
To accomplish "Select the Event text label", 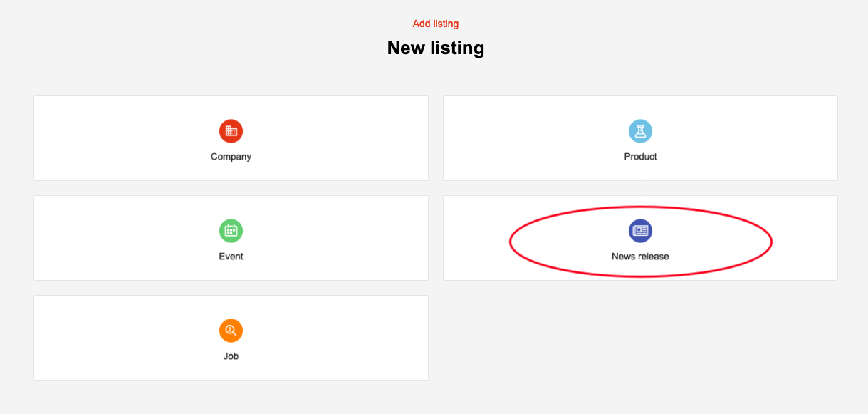I will 231,257.
